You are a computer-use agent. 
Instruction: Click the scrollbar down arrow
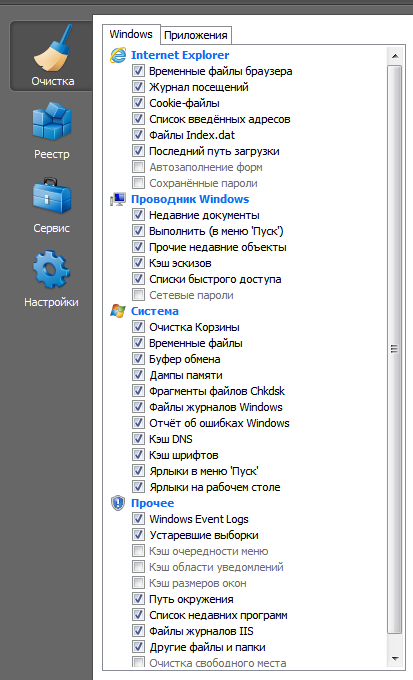tap(395, 659)
